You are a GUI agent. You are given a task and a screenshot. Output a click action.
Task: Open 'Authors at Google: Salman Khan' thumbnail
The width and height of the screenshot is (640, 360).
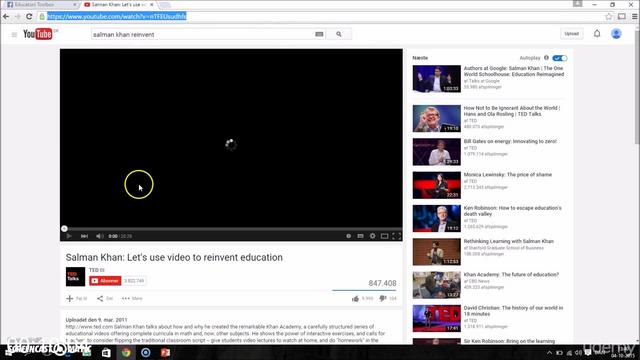[436, 79]
